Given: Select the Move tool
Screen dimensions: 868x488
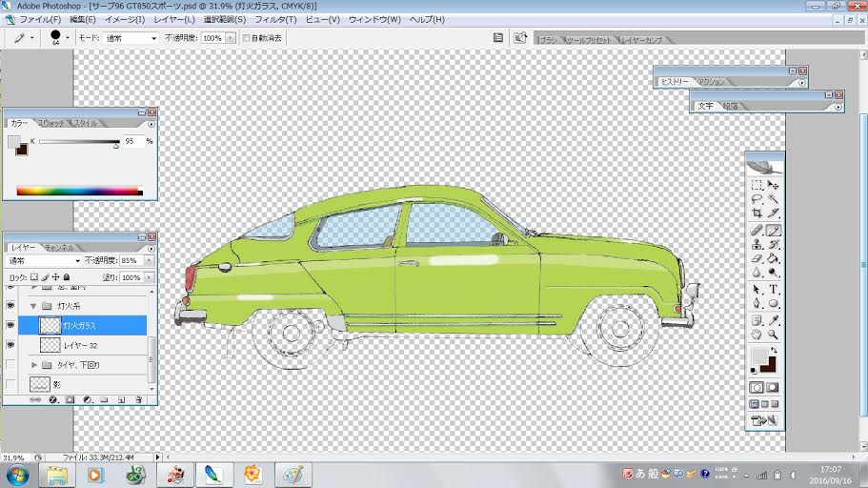Looking at the screenshot, I should tap(773, 185).
